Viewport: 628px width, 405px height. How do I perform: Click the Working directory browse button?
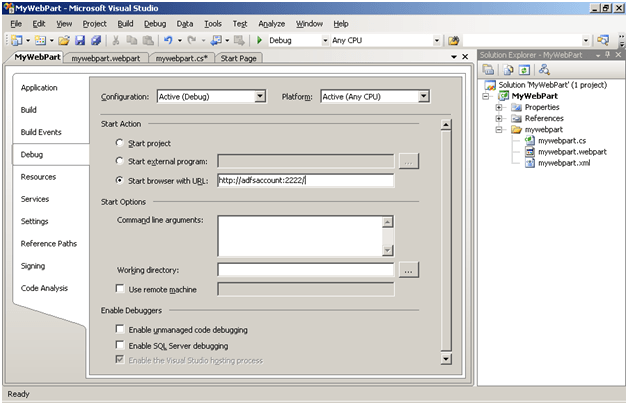coord(408,270)
